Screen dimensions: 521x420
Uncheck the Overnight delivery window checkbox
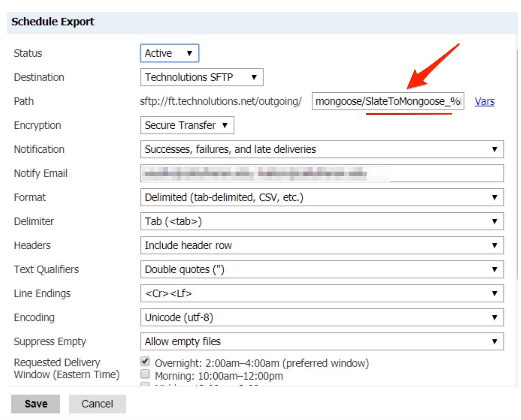[145, 362]
